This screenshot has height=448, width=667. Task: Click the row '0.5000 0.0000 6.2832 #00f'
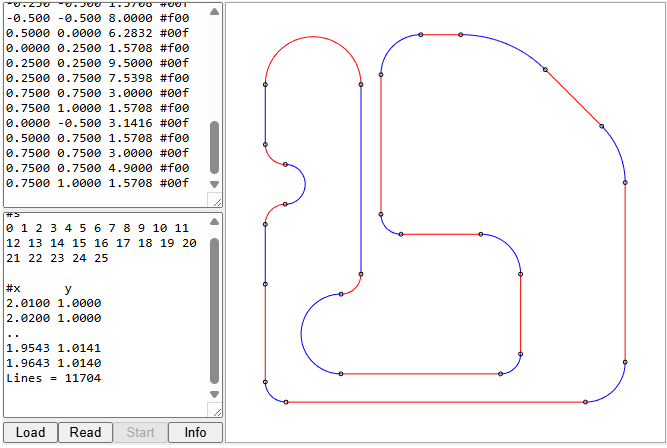[x=97, y=33]
